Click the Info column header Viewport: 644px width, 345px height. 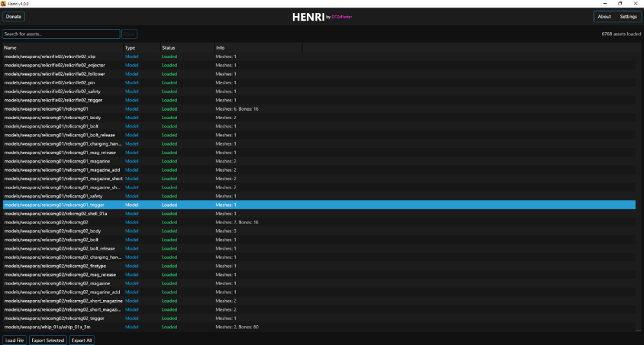tap(258, 48)
